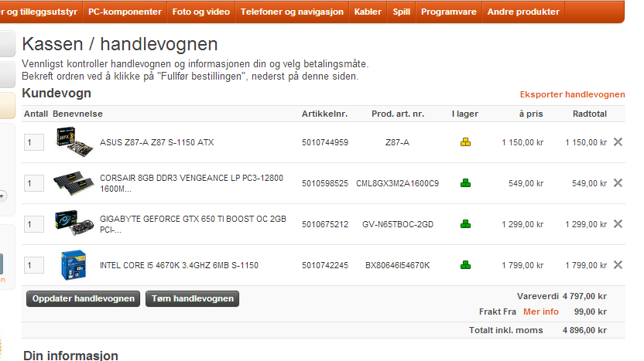Click Artikkelnr. column header
The height and width of the screenshot is (361, 644).
324,114
